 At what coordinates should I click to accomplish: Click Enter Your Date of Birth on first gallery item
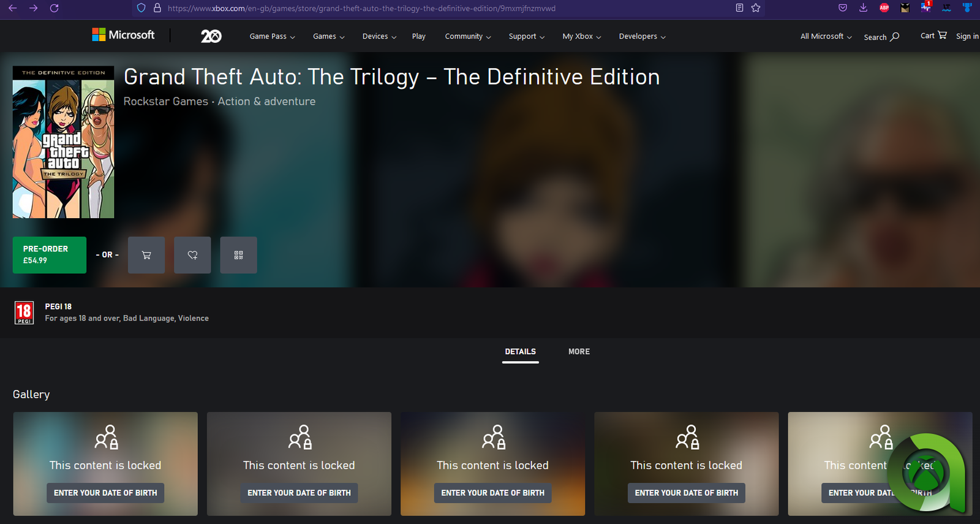(105, 493)
